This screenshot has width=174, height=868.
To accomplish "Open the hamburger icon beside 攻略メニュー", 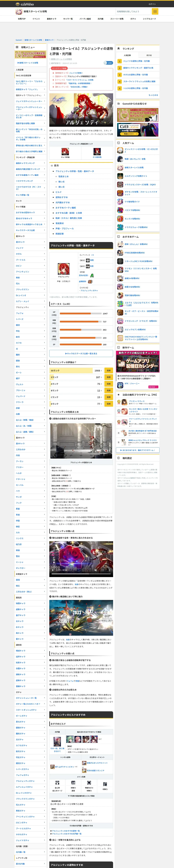I will click(17, 47).
